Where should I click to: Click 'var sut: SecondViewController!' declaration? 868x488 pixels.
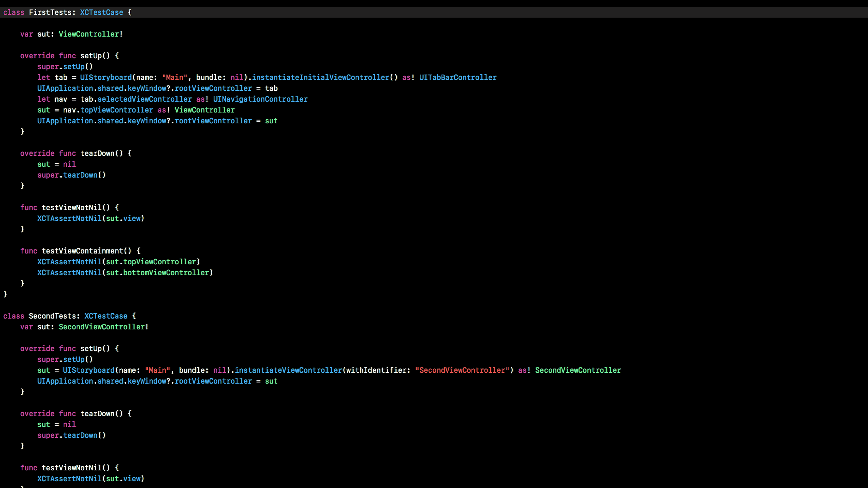[x=84, y=327]
